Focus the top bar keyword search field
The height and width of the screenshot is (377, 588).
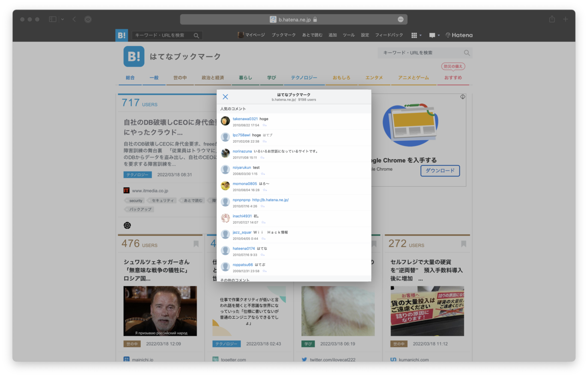point(162,35)
